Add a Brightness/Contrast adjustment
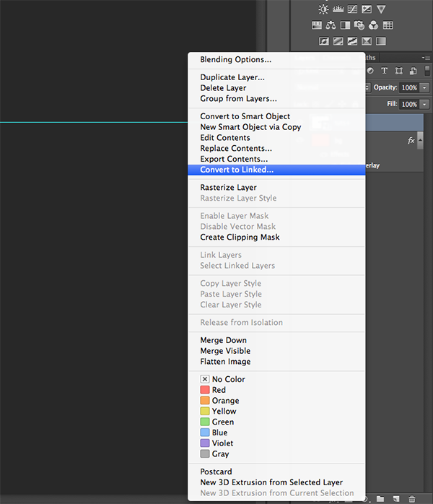 (323, 9)
